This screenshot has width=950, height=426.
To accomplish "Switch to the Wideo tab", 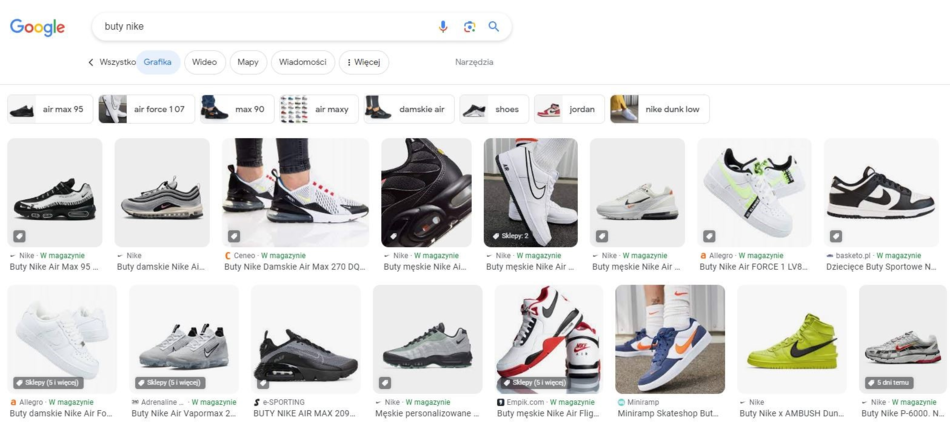I will [x=204, y=62].
